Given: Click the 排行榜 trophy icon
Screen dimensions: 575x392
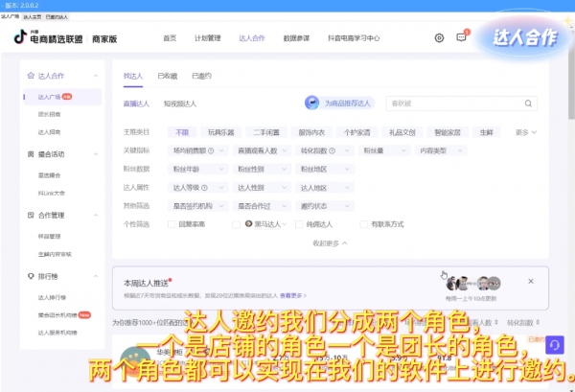Looking at the screenshot, I should (x=31, y=276).
